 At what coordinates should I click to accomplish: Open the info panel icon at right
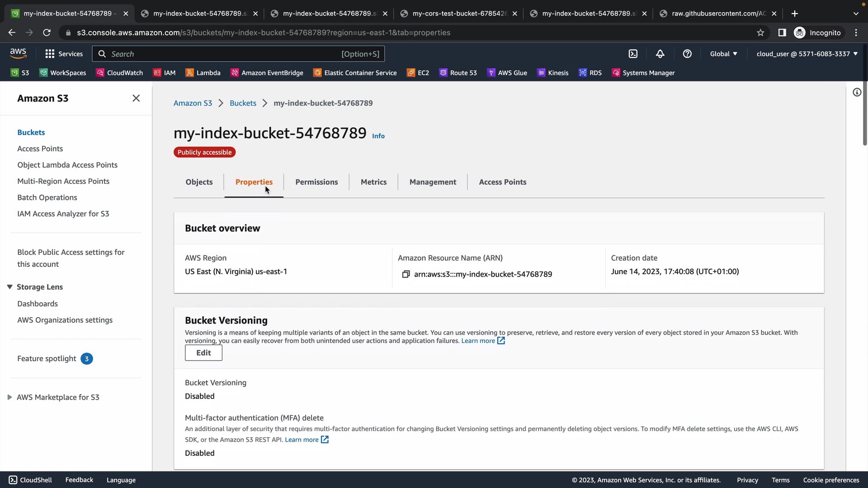(x=857, y=93)
